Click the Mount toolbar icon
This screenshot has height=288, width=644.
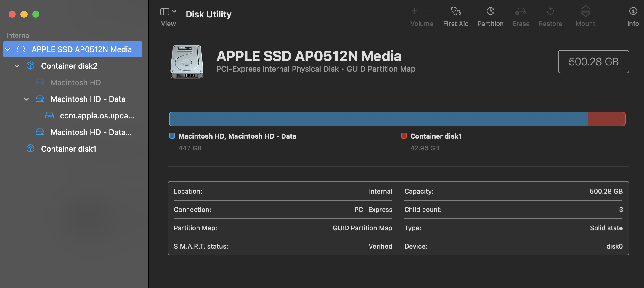coord(585,12)
